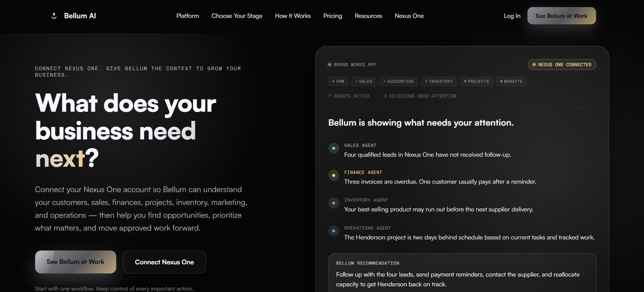Click the headline What does your business need next

(126, 131)
